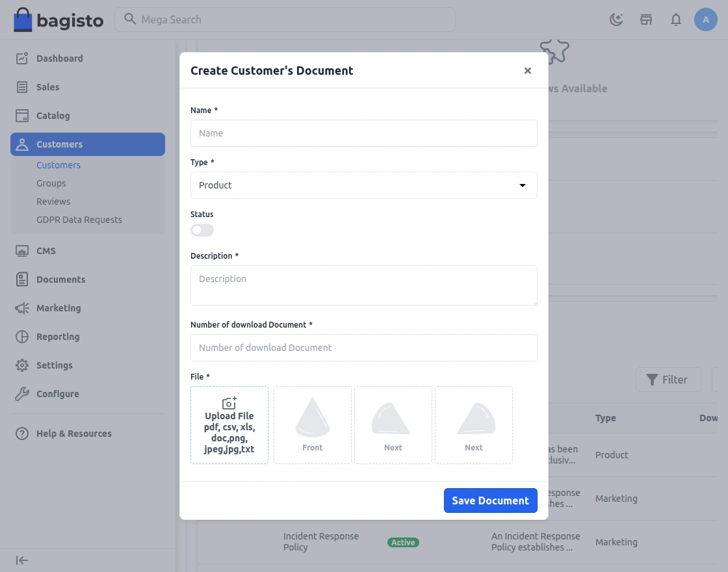The height and width of the screenshot is (572, 728).
Task: Go to Customers submenu link
Action: point(58,165)
